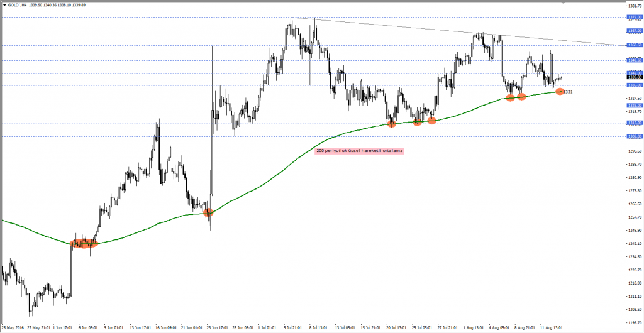Click the 1375.00 horizontal line price tag

[635, 17]
